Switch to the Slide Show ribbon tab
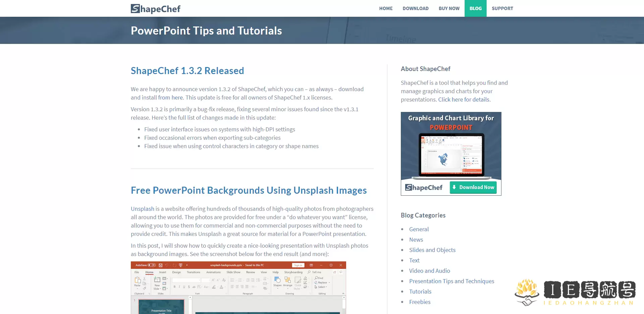Screen dimensions: 644x314 233,272
